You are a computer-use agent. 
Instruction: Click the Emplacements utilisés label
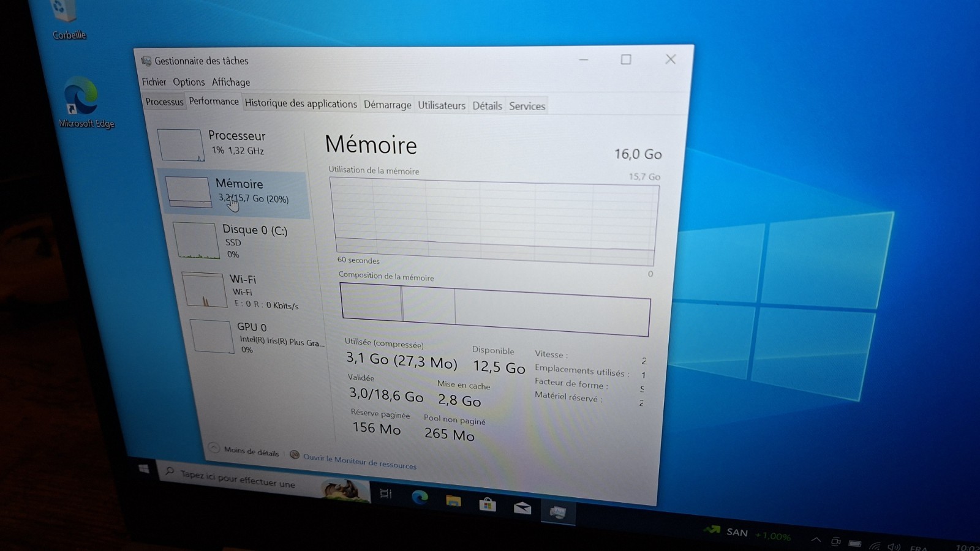[x=581, y=371]
